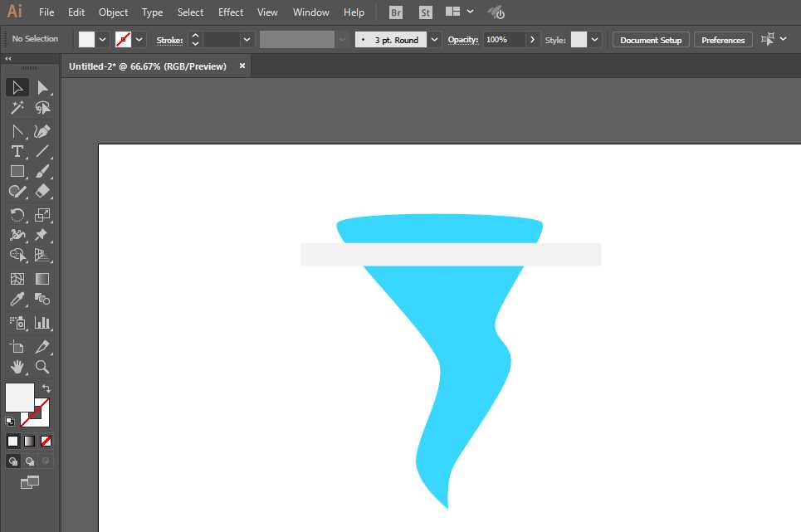
Task: Select the Hand tool
Action: tap(17, 367)
